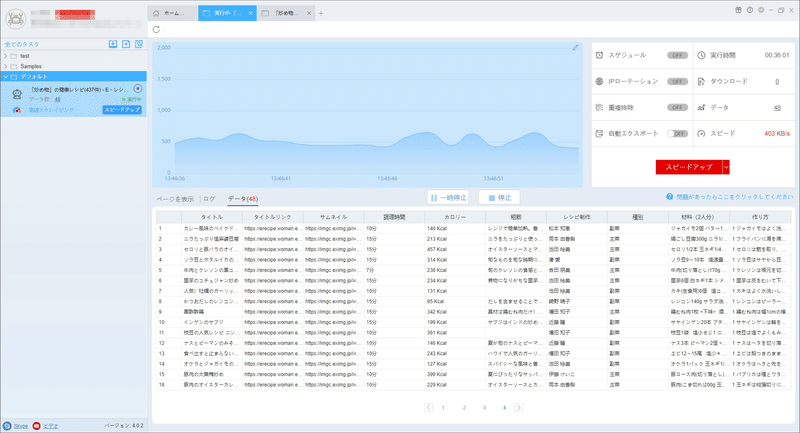Click the red スピードアップ button
Viewport: 800px width, 433px height.
pos(689,167)
